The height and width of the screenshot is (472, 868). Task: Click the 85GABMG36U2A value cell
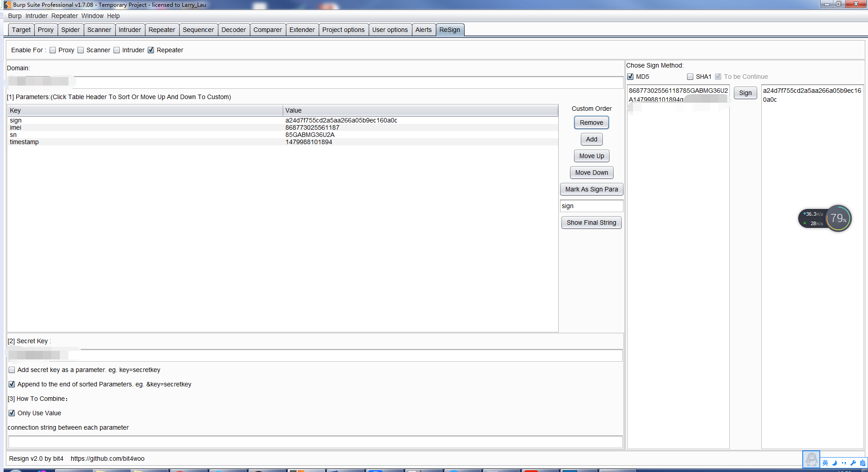point(420,135)
